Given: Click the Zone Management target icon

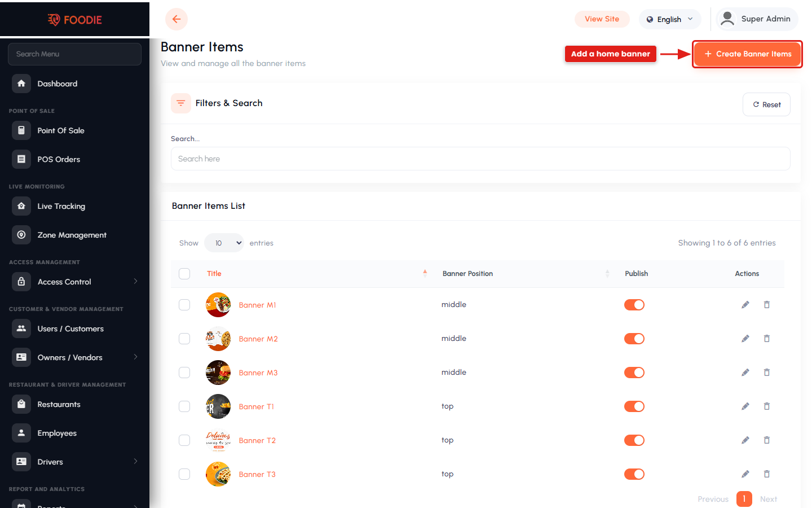Looking at the screenshot, I should 21,235.
